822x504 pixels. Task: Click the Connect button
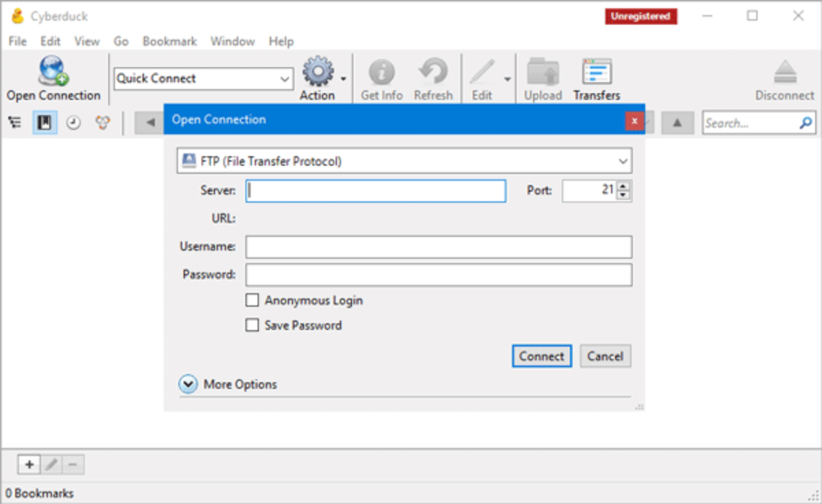point(542,356)
